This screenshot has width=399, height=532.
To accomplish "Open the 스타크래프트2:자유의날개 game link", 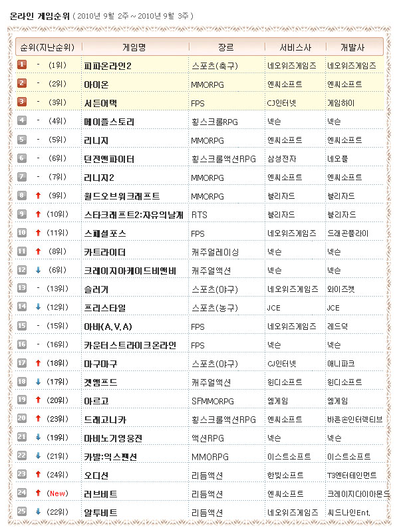I will (x=134, y=214).
